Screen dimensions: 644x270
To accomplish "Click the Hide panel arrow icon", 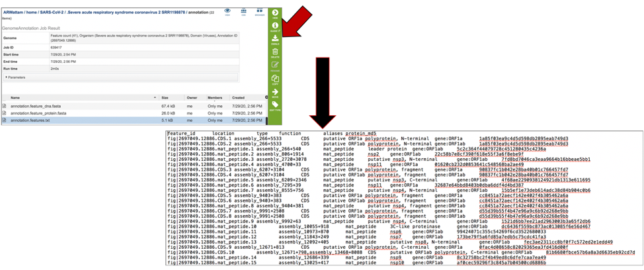I will (x=275, y=13).
